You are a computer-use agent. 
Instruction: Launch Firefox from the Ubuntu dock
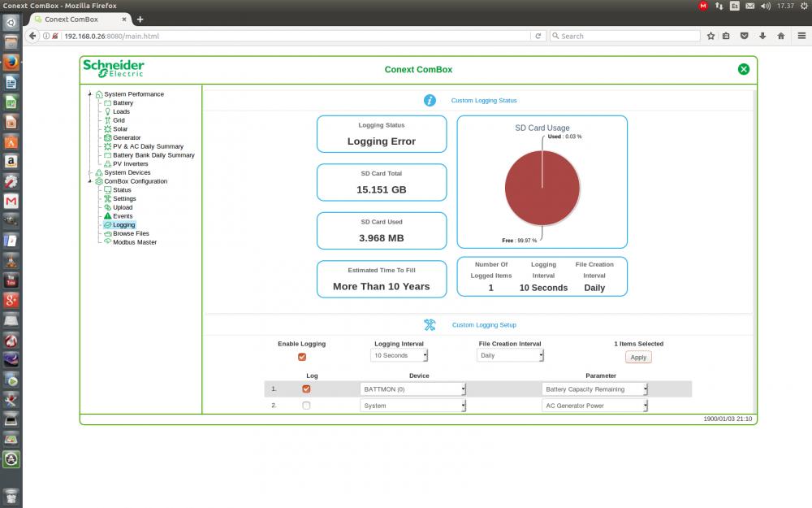(11, 63)
